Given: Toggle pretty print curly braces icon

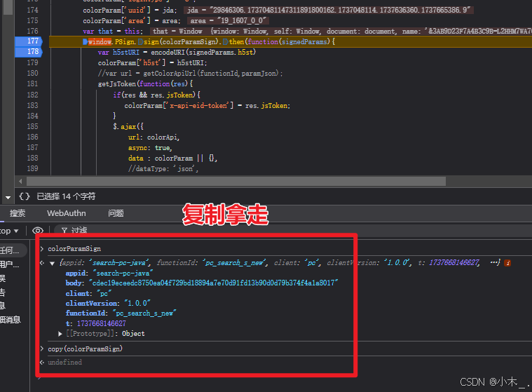Looking at the screenshot, I should [25, 196].
